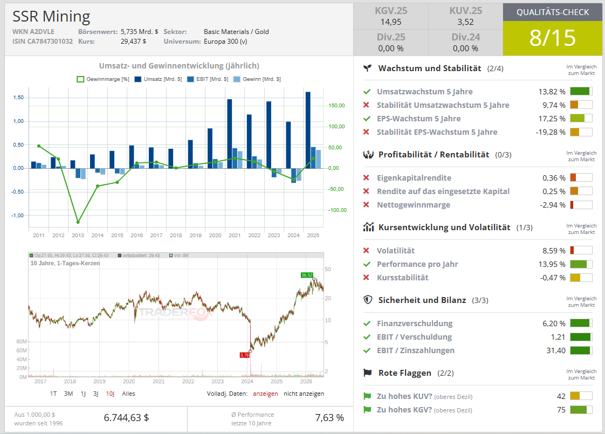Screen dimensions: 605x434
Task: Click red X next to Eigenkapitalrendite
Action: click(x=366, y=178)
